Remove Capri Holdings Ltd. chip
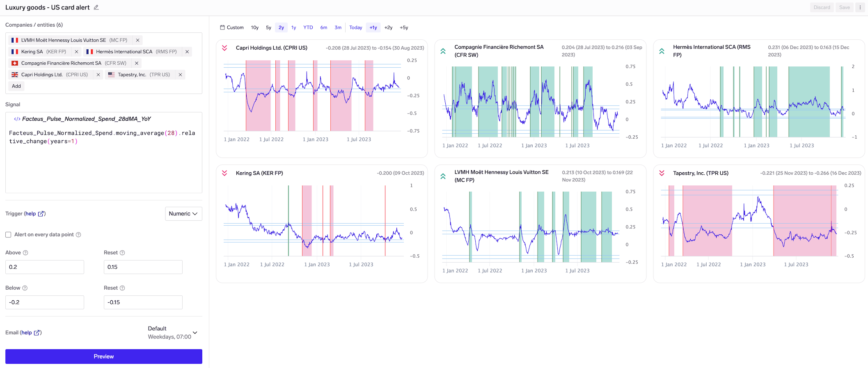The height and width of the screenshot is (368, 868). click(98, 75)
